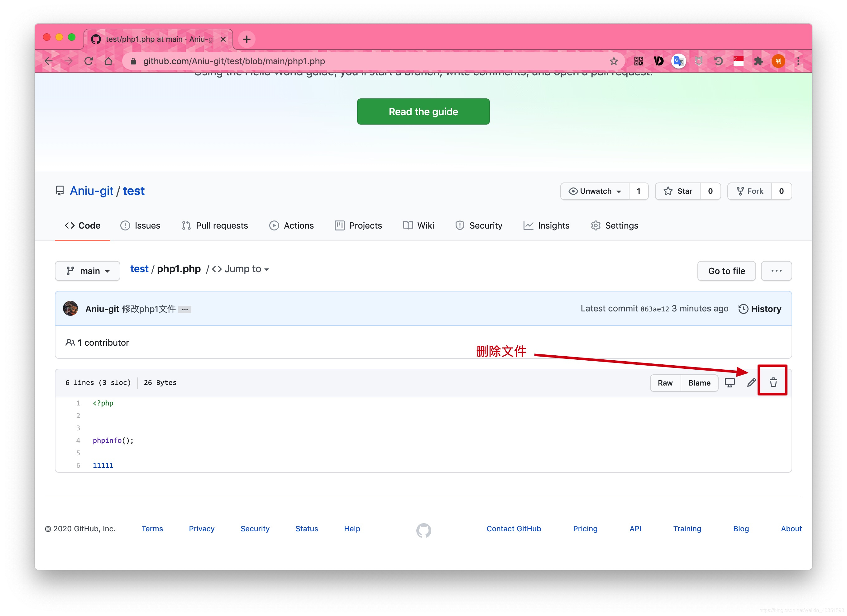847x616 pixels.
Task: Switch to the Pull requests tab
Action: pos(215,226)
